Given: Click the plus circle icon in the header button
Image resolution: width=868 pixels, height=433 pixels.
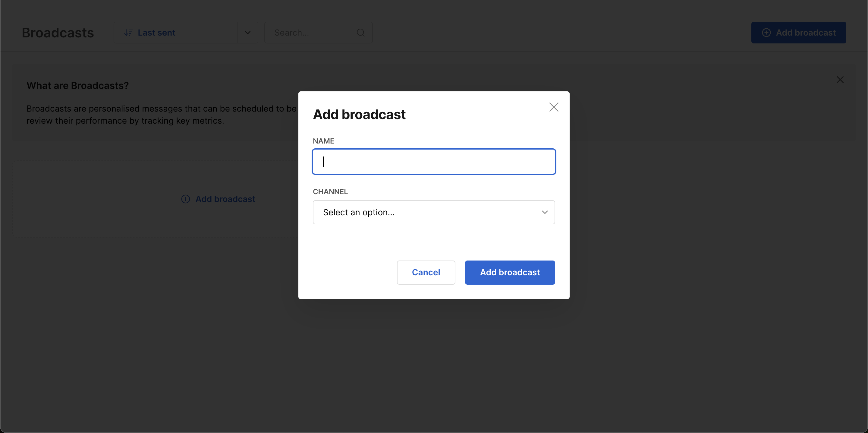Looking at the screenshot, I should (766, 33).
